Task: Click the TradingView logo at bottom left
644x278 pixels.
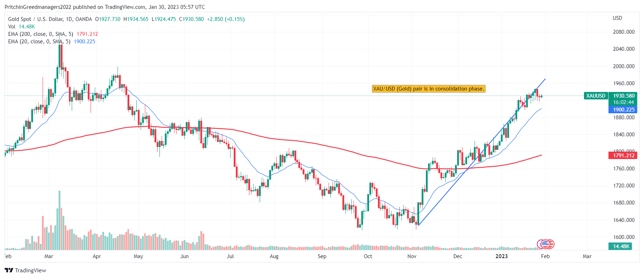Action: click(x=26, y=270)
